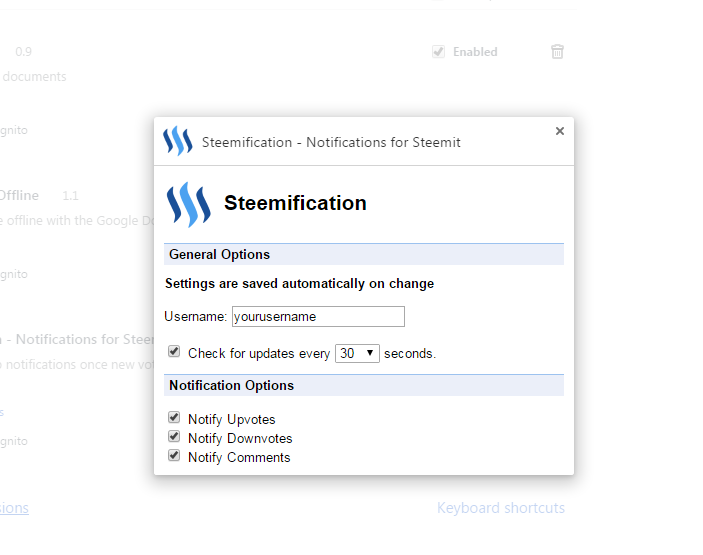This screenshot has height=555, width=703.
Task: Click the 'Settings are saved automatically' notice
Action: coord(299,284)
